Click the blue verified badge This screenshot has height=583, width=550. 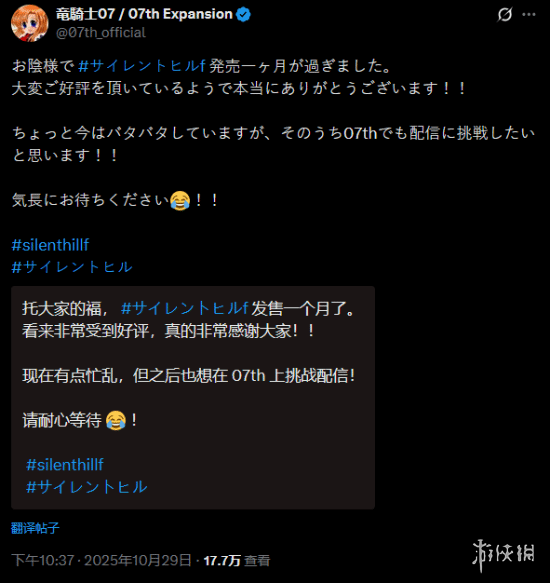tap(244, 15)
